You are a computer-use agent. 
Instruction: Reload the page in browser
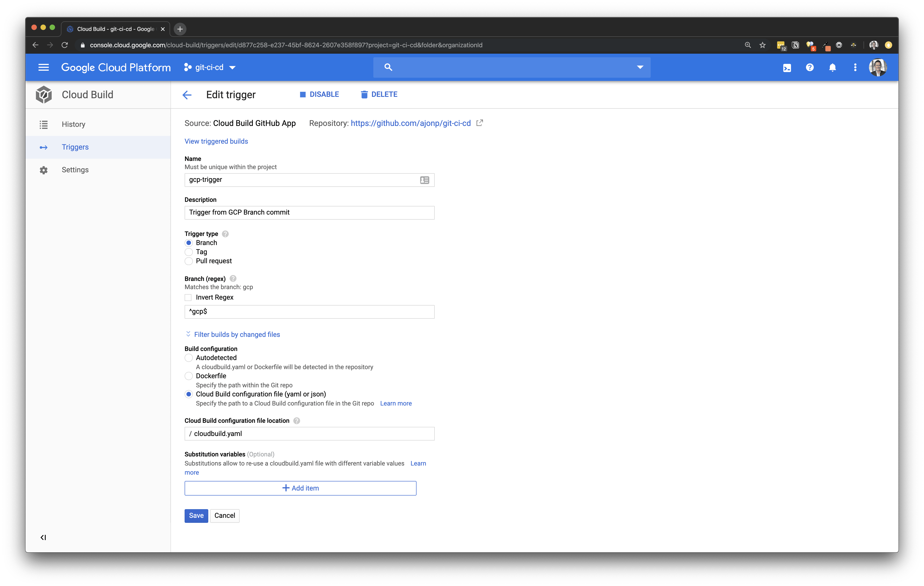click(65, 45)
